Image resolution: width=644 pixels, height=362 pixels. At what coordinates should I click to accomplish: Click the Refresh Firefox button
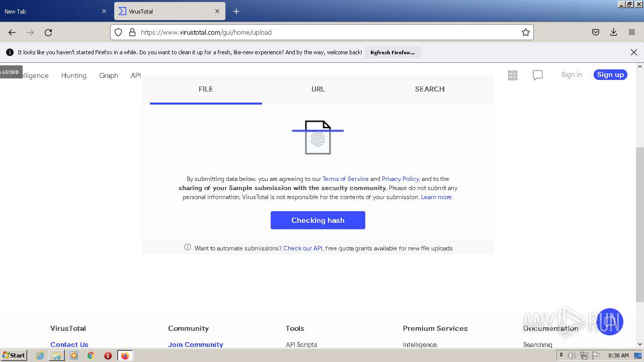(x=392, y=52)
